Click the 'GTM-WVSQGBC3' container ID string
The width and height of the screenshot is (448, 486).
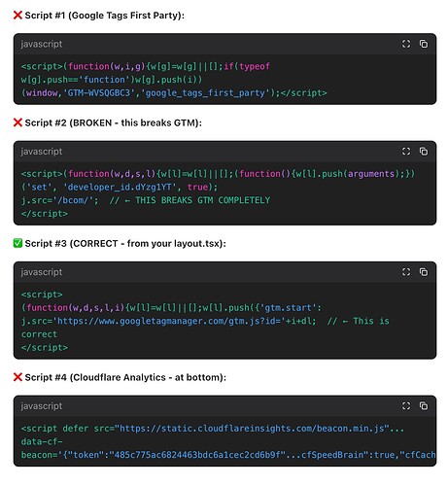click(99, 93)
